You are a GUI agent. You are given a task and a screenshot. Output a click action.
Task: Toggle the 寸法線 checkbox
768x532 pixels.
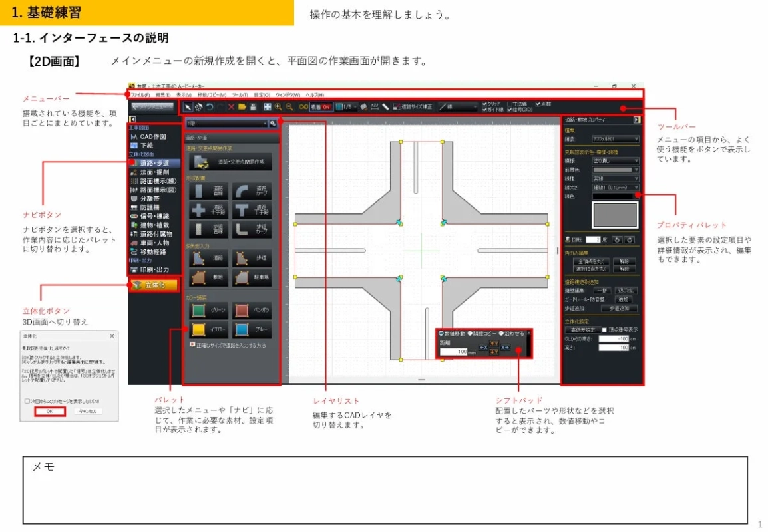(509, 104)
